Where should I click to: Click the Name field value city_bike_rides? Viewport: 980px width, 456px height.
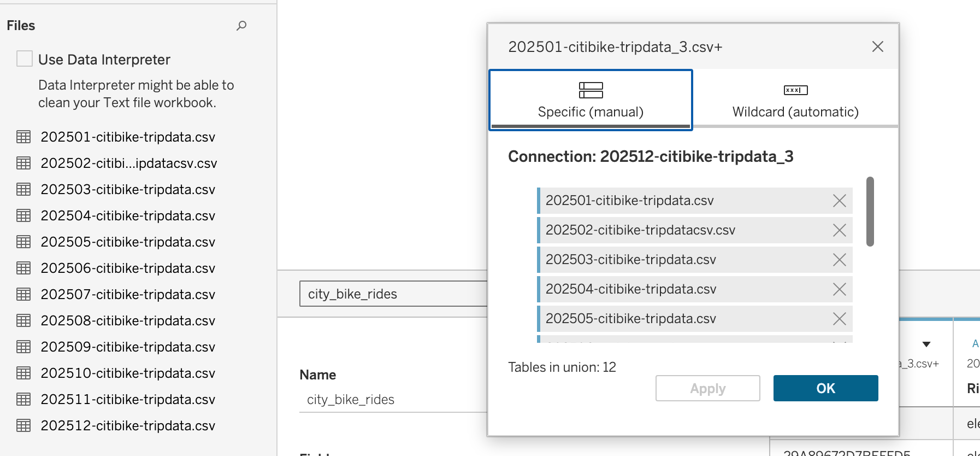(351, 400)
